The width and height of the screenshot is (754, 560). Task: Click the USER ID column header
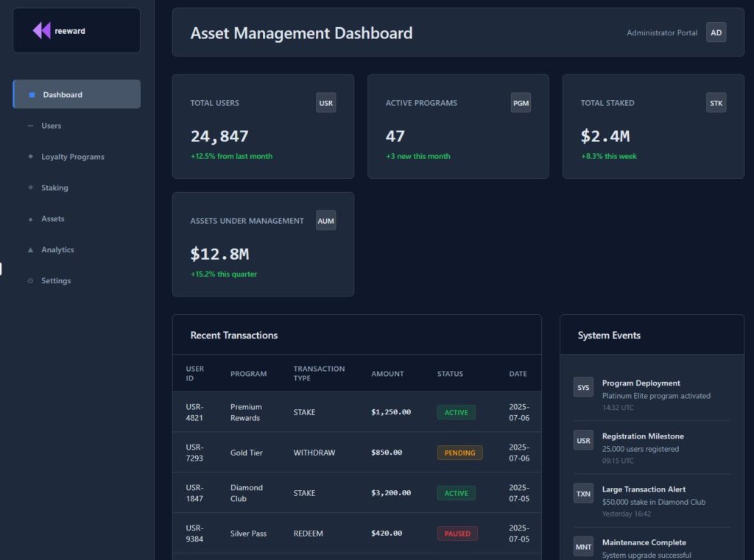194,374
